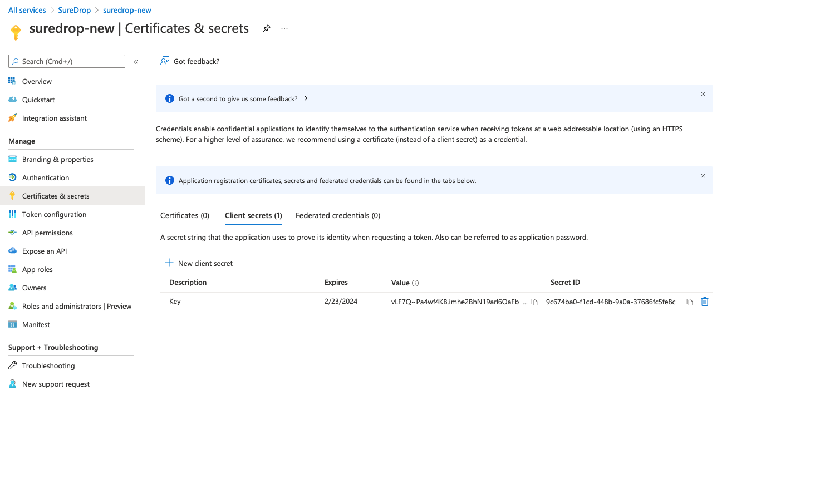Click the Troubleshooting wrench icon
Viewport: 820px width, 504px height.
point(12,365)
